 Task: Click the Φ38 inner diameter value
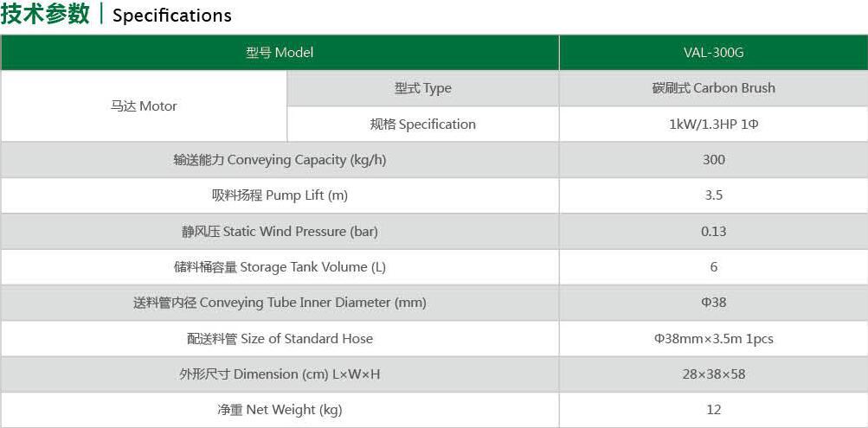(714, 303)
